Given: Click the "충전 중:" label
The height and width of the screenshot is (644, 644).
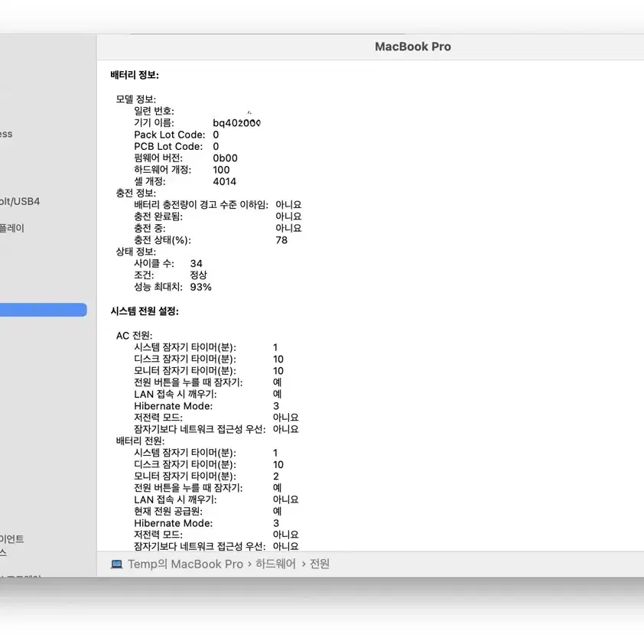Looking at the screenshot, I should tap(150, 228).
